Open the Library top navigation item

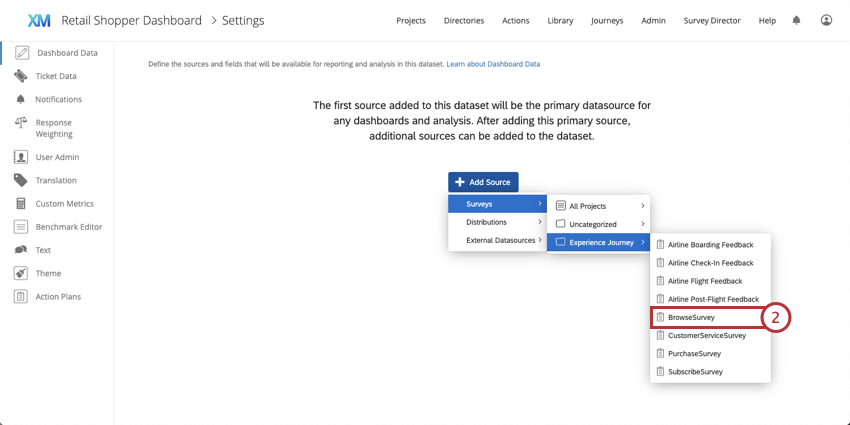click(560, 21)
